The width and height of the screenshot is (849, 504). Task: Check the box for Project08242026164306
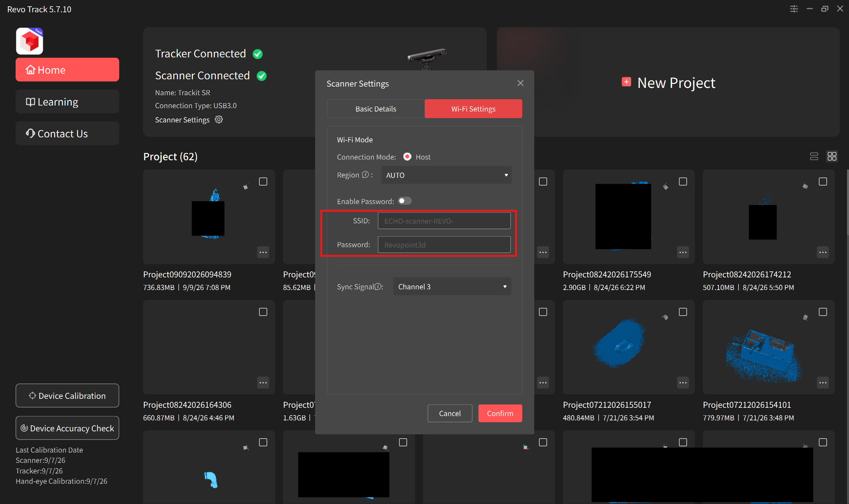[x=263, y=312]
